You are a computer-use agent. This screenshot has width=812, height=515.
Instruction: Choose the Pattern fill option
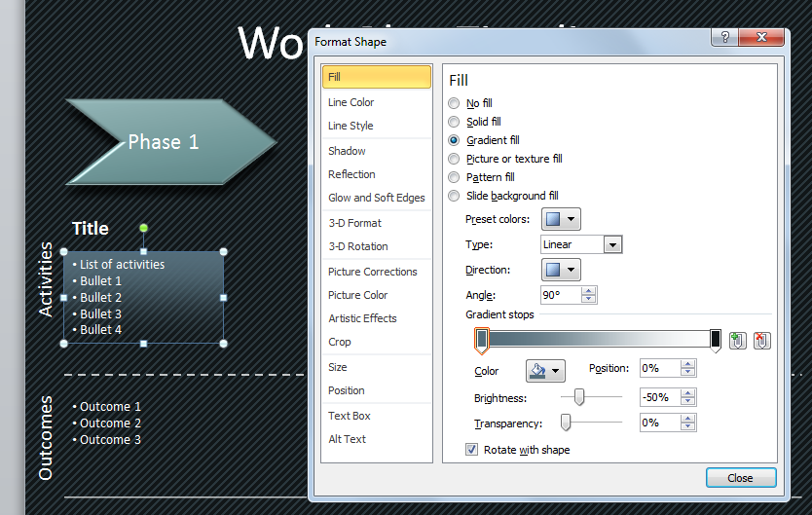click(454, 177)
